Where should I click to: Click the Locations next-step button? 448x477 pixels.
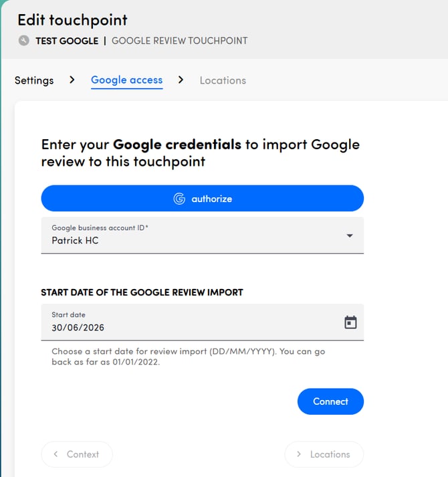point(324,454)
